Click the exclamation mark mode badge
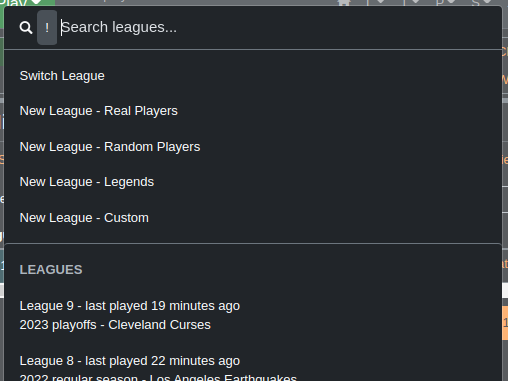The width and height of the screenshot is (508, 381). coord(47,28)
